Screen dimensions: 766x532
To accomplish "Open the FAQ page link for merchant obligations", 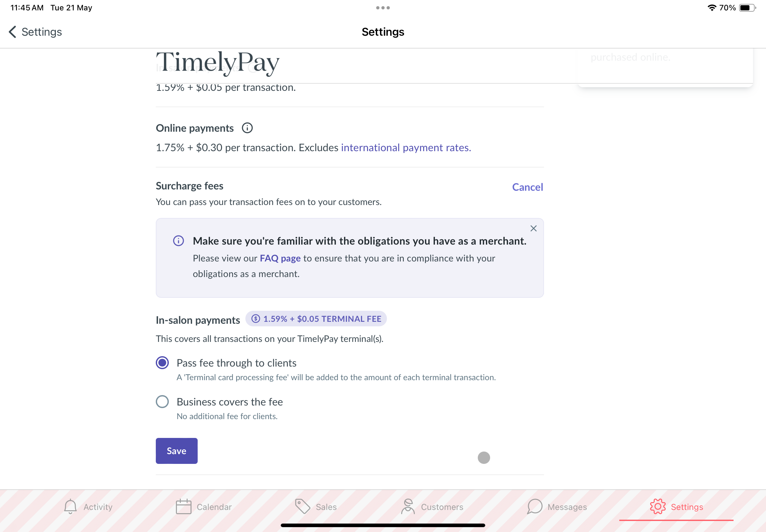I will [280, 257].
